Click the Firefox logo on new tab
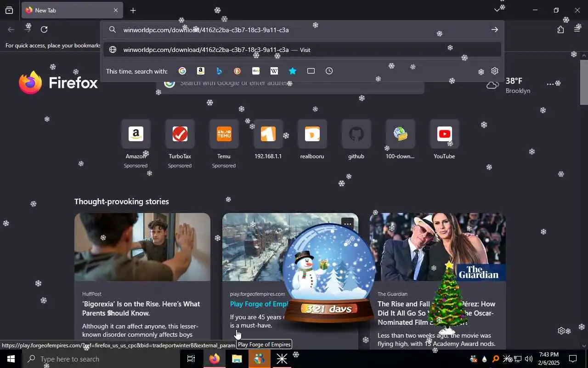This screenshot has height=368, width=588. [58, 83]
